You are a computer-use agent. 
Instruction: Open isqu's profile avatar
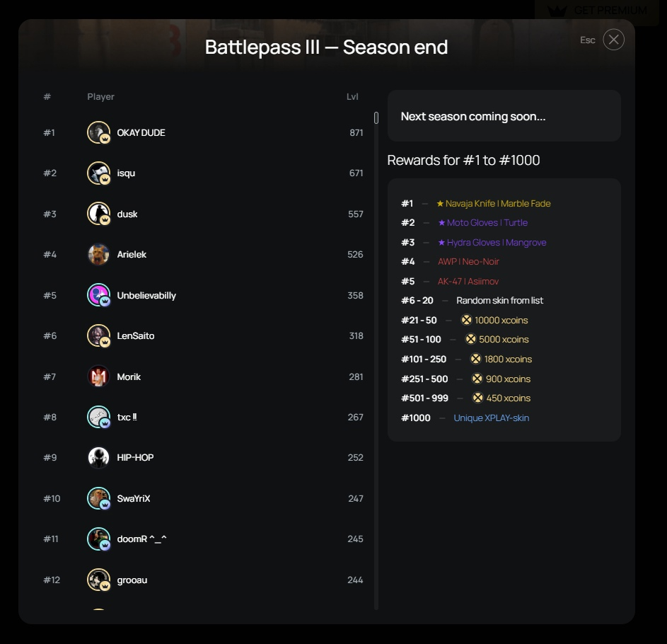[98, 173]
